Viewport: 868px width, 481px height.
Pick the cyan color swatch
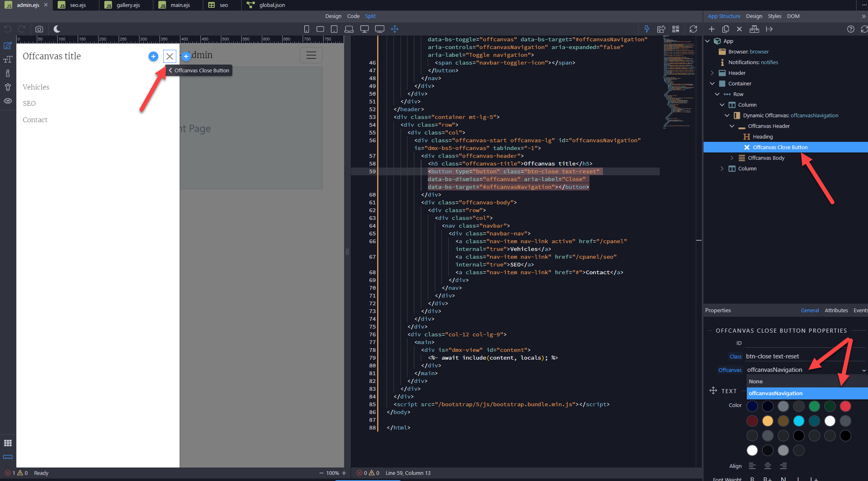tap(799, 421)
